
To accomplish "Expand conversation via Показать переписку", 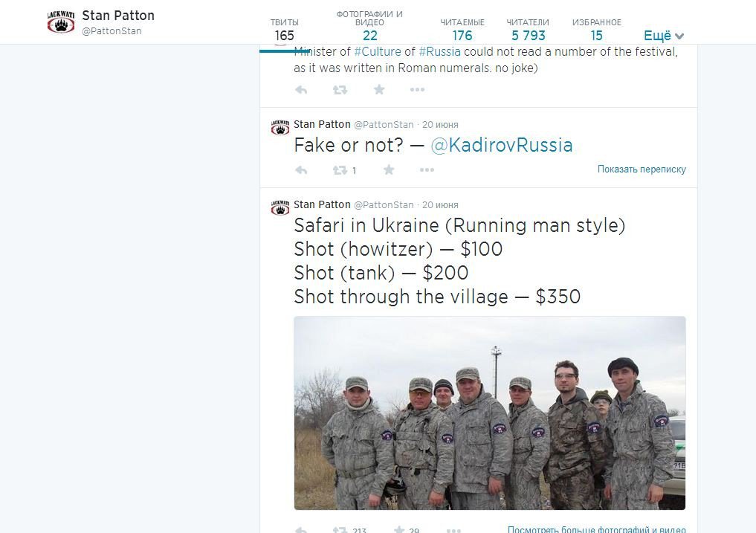I will click(x=642, y=169).
